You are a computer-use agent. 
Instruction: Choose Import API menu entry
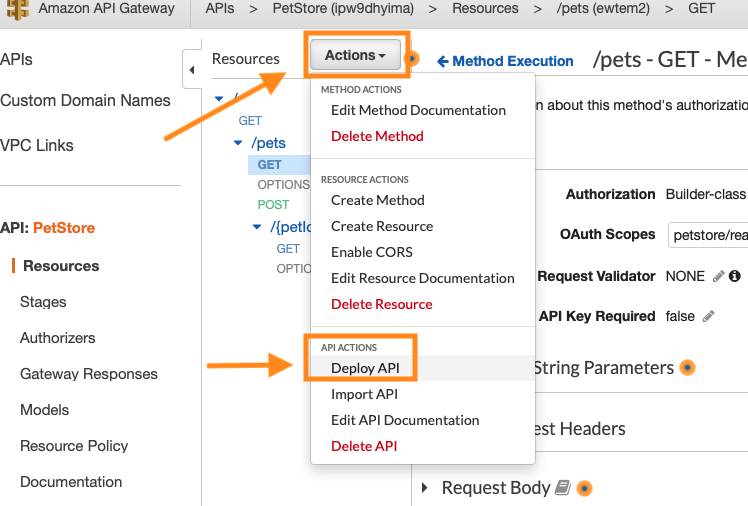click(x=364, y=394)
